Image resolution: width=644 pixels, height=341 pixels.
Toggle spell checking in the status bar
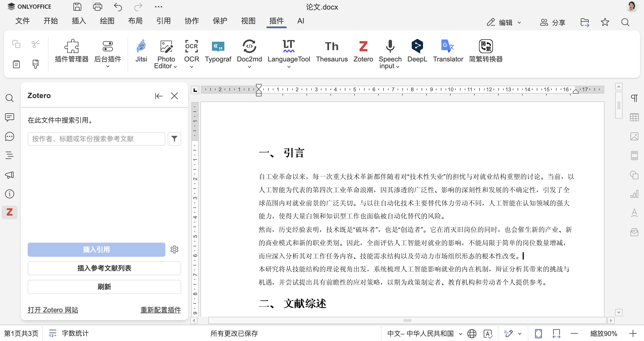click(488, 333)
